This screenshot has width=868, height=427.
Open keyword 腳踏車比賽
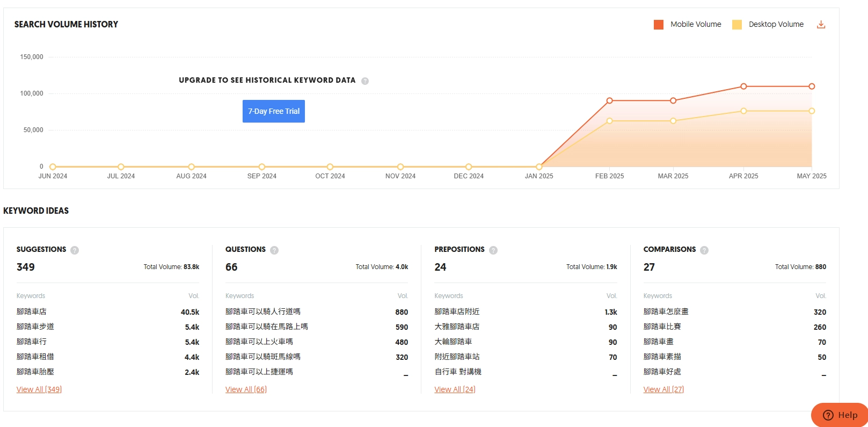[x=662, y=327]
